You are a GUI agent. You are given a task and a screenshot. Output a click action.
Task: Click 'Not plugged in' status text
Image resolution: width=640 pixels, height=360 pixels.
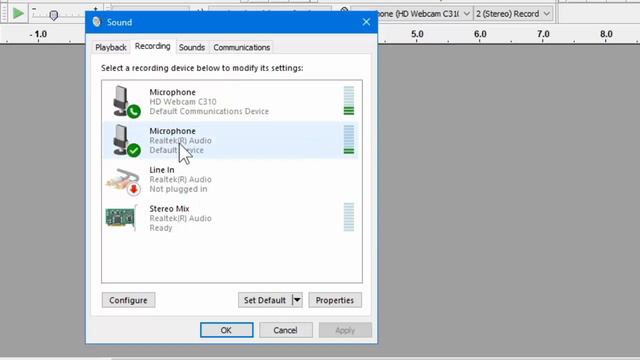178,189
